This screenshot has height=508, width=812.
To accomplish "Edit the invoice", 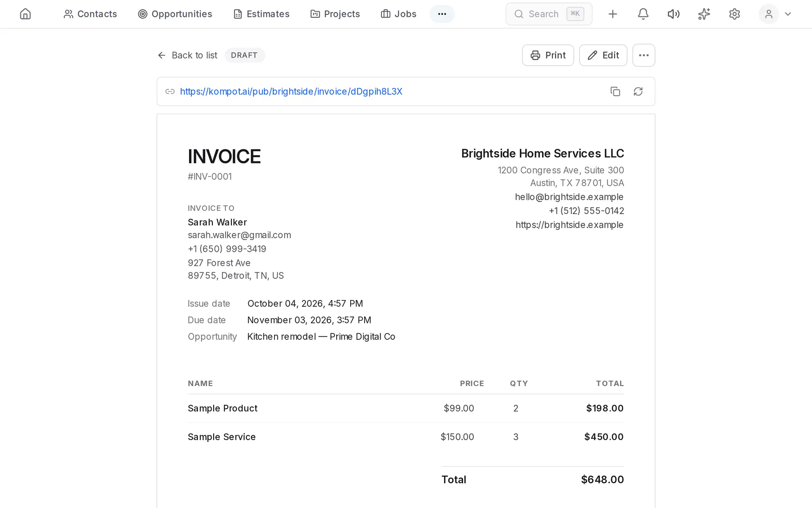I will [x=603, y=55].
